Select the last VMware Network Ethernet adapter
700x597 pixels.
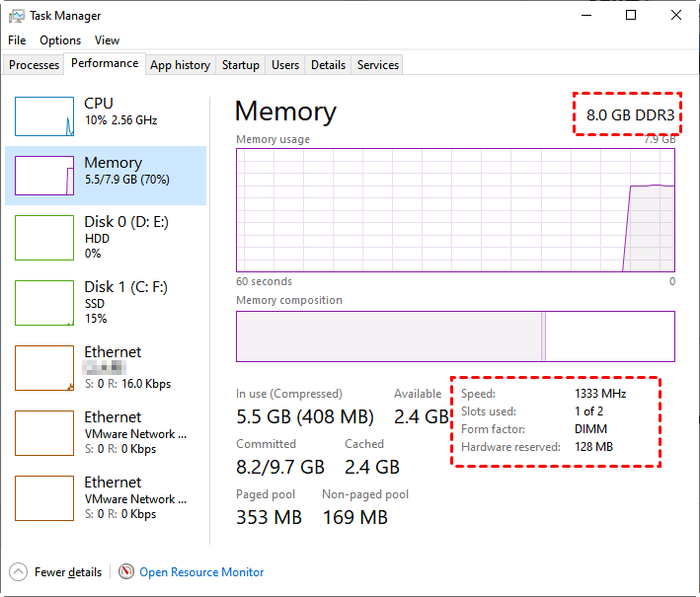tap(44, 498)
